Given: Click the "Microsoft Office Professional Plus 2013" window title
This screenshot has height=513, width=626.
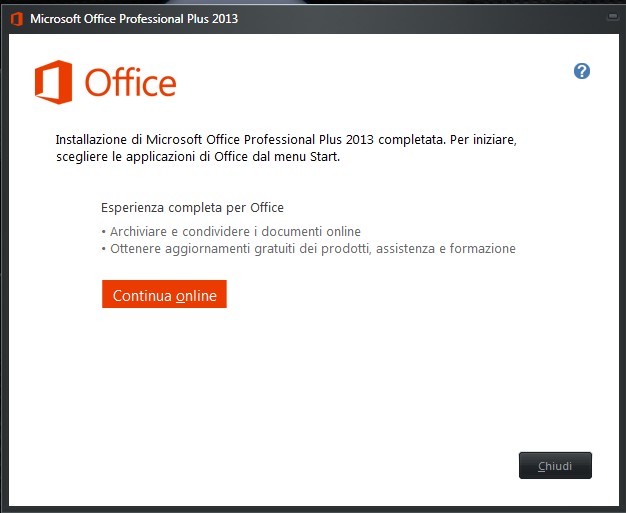Looking at the screenshot, I should click(134, 19).
